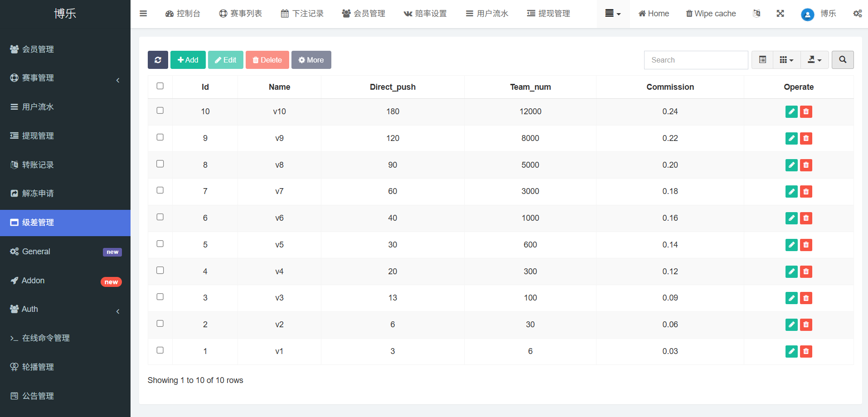Enter fullscreen using the expand icon
The image size is (868, 417).
[x=780, y=14]
